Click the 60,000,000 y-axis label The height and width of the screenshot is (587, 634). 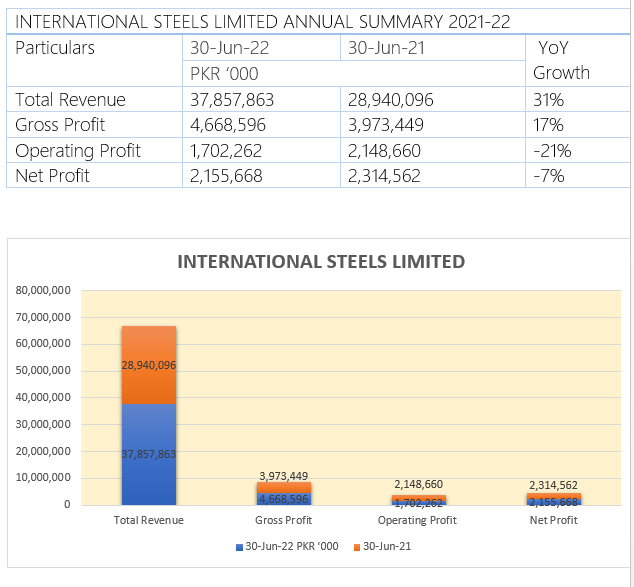click(x=43, y=344)
